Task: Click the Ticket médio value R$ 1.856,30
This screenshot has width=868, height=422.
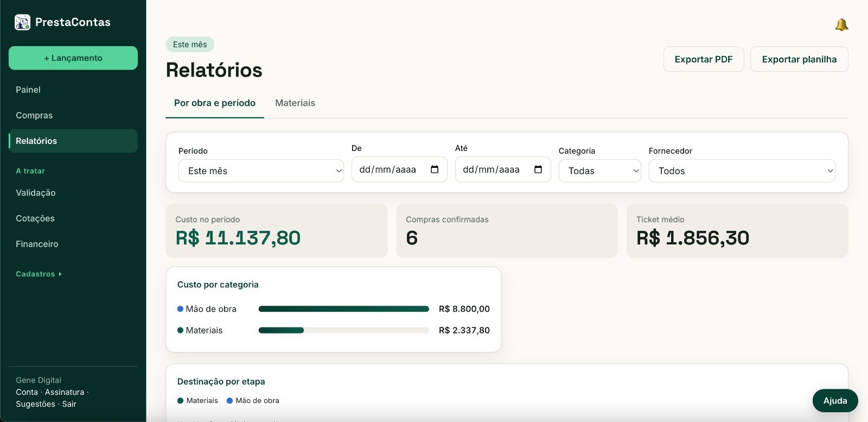Action: (x=693, y=238)
